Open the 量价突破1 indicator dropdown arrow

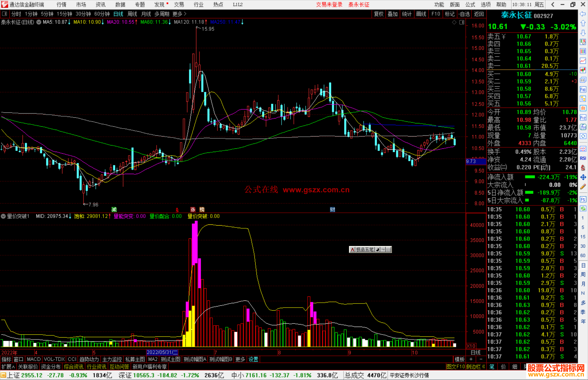pyautogui.click(x=3, y=216)
